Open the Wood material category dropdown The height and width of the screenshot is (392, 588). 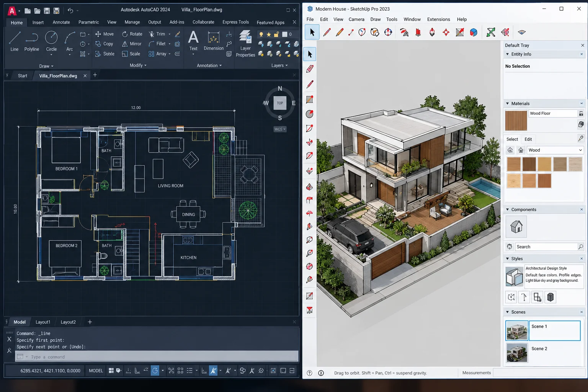click(x=555, y=150)
